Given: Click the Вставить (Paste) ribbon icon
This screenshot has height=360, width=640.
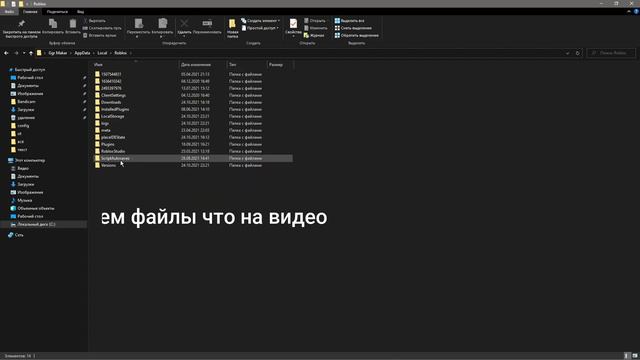Looking at the screenshot, I should pyautogui.click(x=73, y=27).
